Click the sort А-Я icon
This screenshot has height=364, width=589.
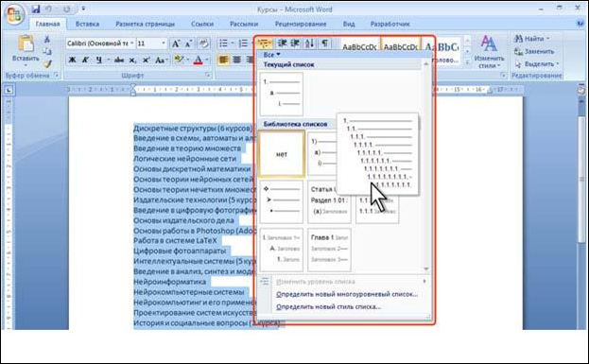(x=309, y=43)
